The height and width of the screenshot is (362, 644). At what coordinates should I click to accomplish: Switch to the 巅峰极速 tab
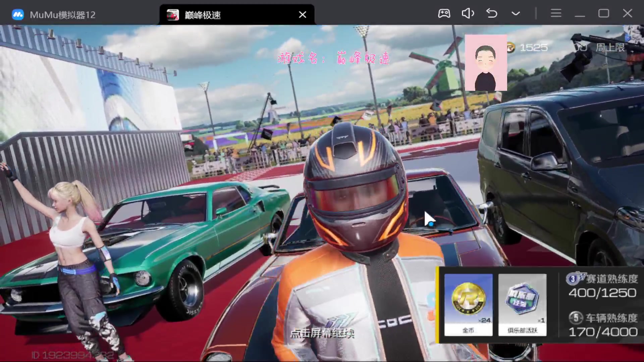[x=237, y=15]
